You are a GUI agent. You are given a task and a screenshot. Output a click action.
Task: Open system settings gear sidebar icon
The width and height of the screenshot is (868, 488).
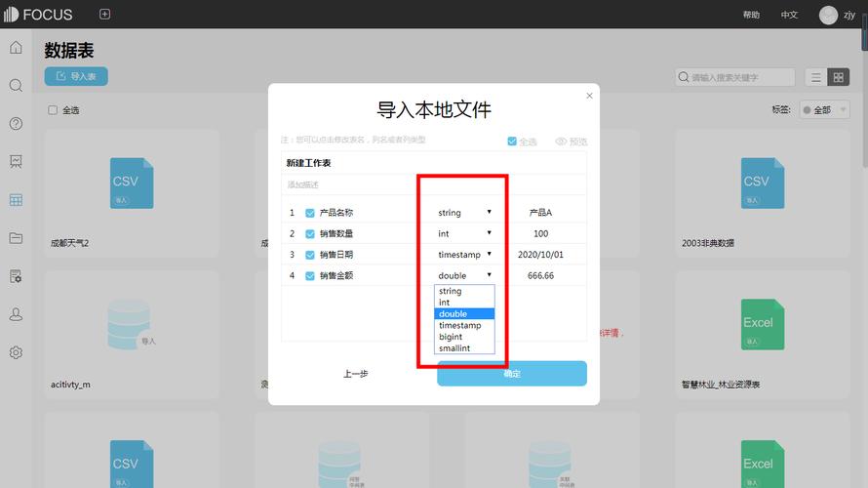16,352
